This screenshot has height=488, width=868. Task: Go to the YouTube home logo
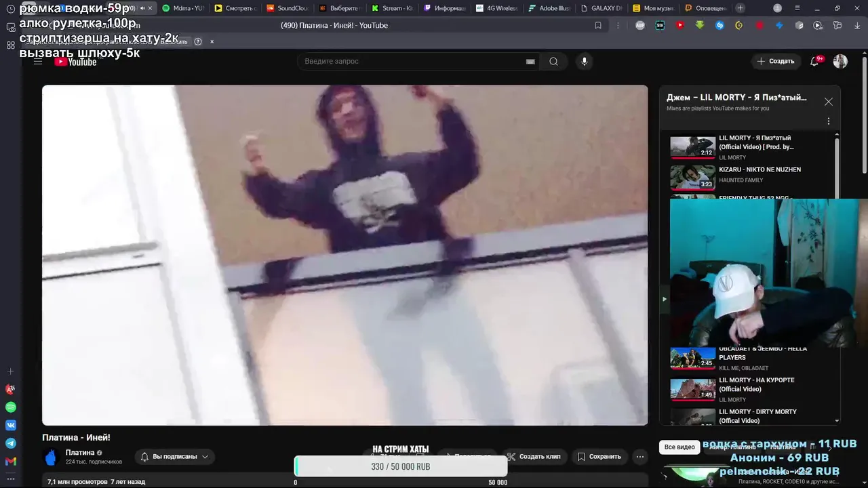pyautogui.click(x=75, y=62)
